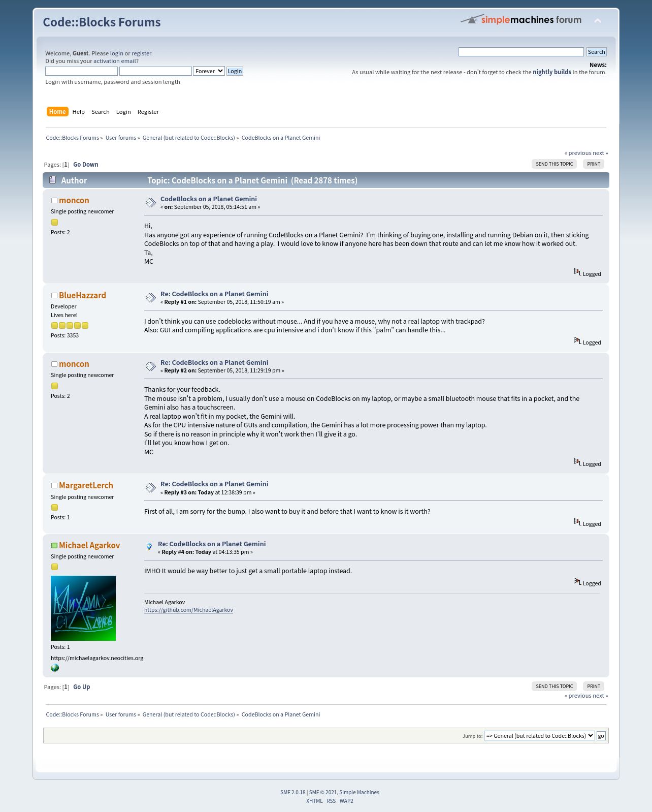Screen dimensions: 652x812
Task: Open MargaretLerch's profile name link
Action: coord(86,486)
